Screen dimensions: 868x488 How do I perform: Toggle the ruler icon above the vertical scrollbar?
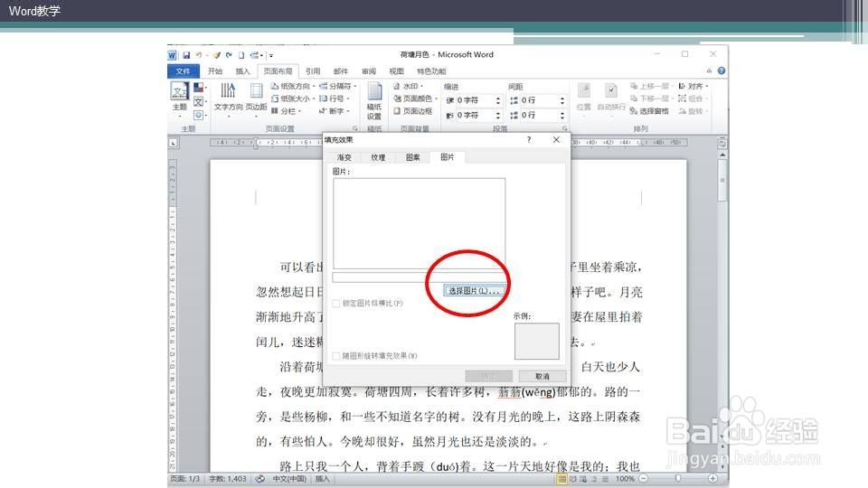(x=722, y=144)
